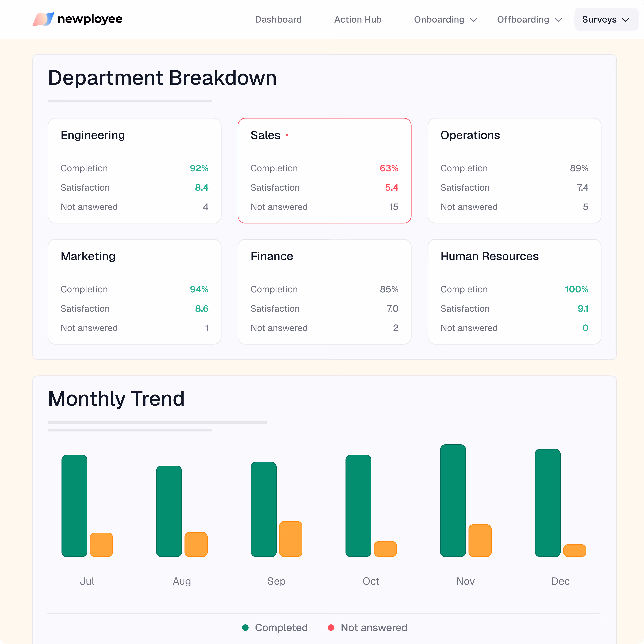Screen dimensions: 644x644
Task: Toggle the Completed legend dot
Action: point(245,628)
